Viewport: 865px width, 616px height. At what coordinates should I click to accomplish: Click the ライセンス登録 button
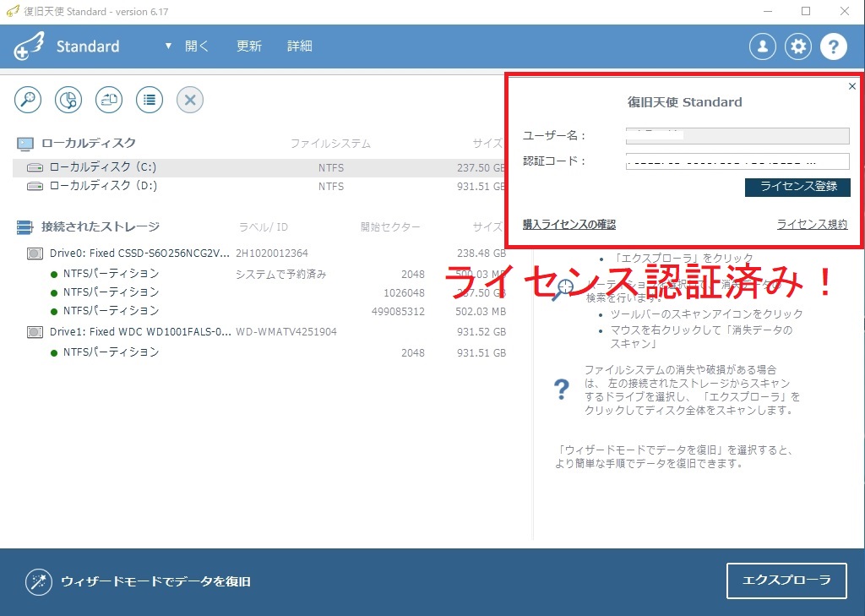click(797, 187)
